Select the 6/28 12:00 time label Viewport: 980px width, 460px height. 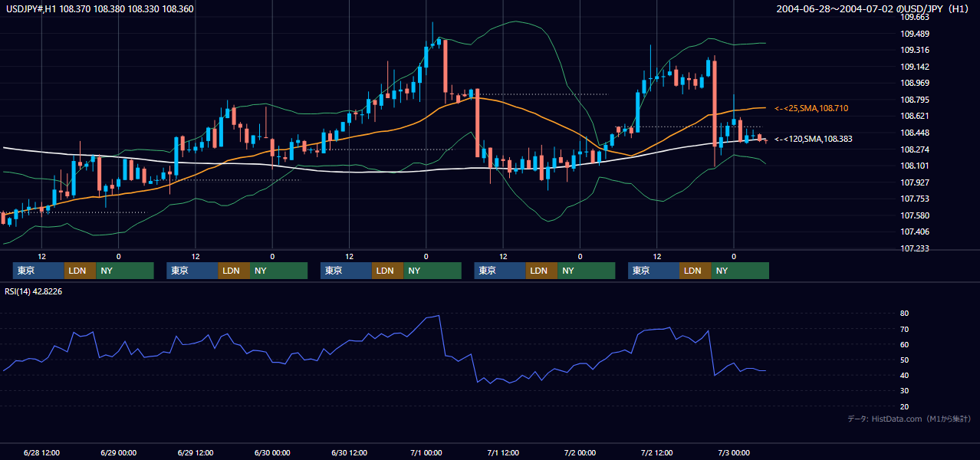point(42,452)
